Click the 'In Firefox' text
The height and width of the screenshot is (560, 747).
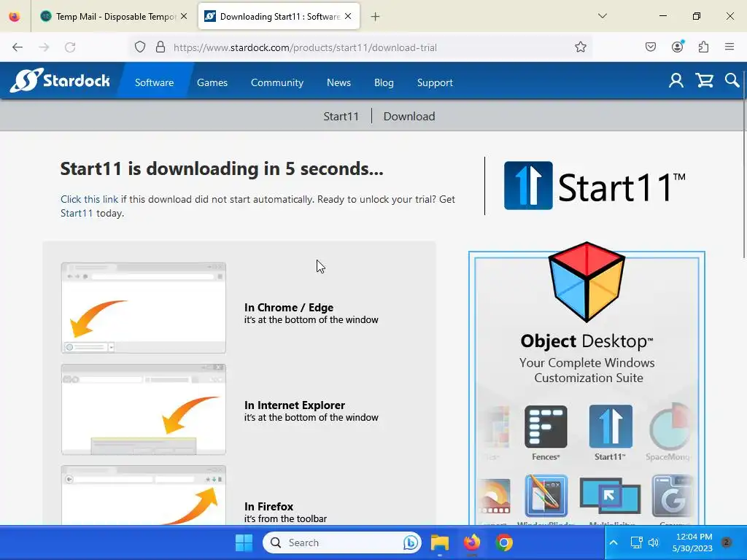(268, 506)
